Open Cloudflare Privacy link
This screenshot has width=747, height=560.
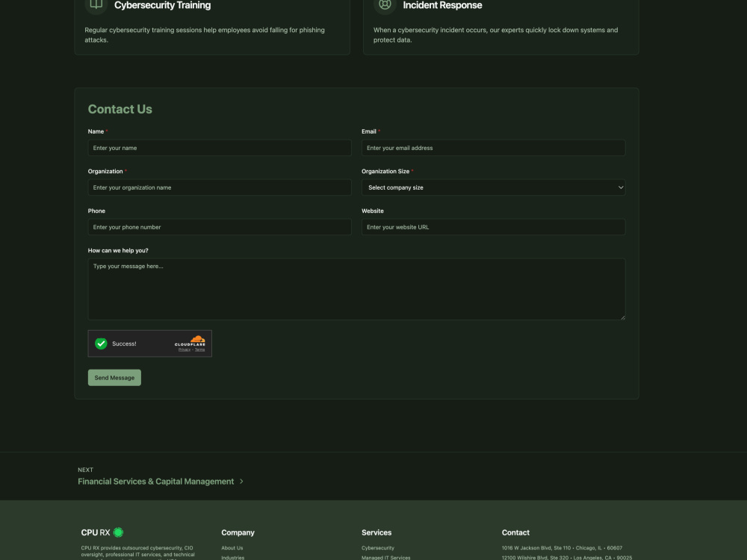[185, 349]
